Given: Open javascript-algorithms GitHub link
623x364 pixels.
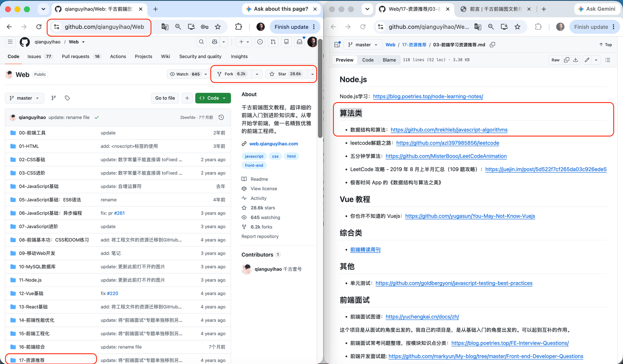Looking at the screenshot, I should coord(449,130).
